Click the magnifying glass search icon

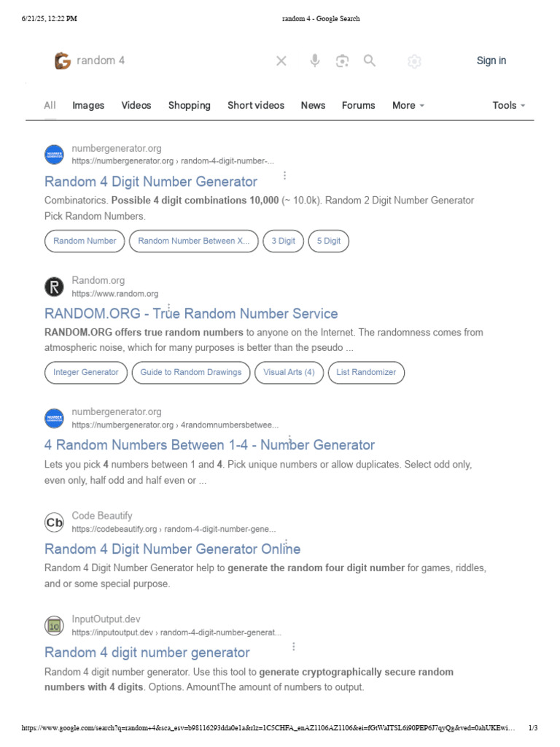[x=370, y=61]
